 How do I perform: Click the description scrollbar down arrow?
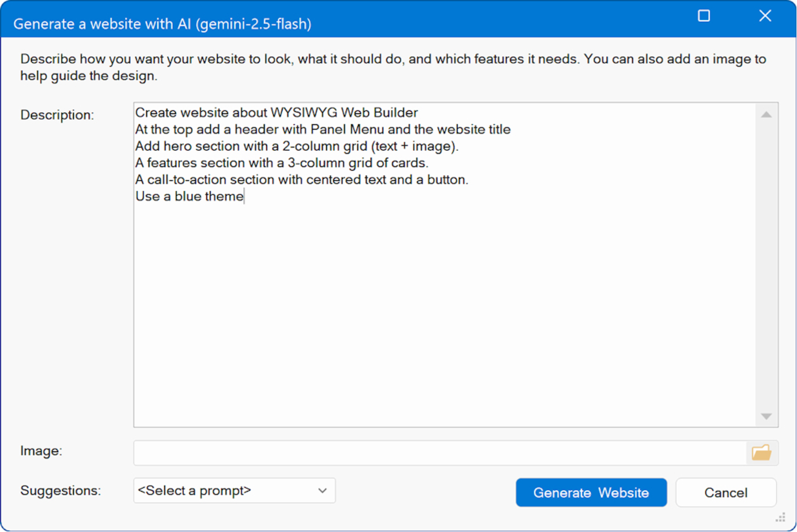click(x=766, y=416)
